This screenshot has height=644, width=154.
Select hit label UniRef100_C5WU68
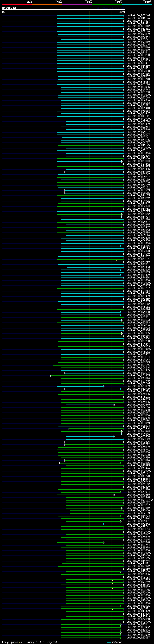pyautogui.click(x=138, y=619)
